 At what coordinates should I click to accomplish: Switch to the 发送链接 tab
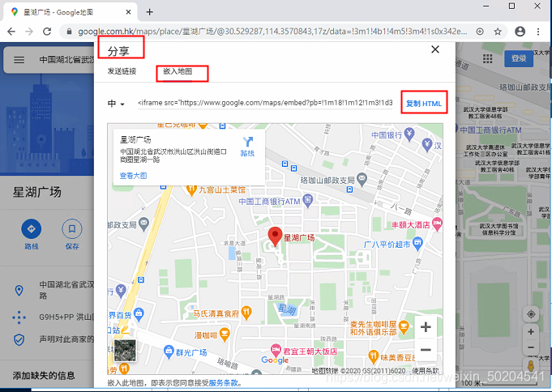point(122,71)
